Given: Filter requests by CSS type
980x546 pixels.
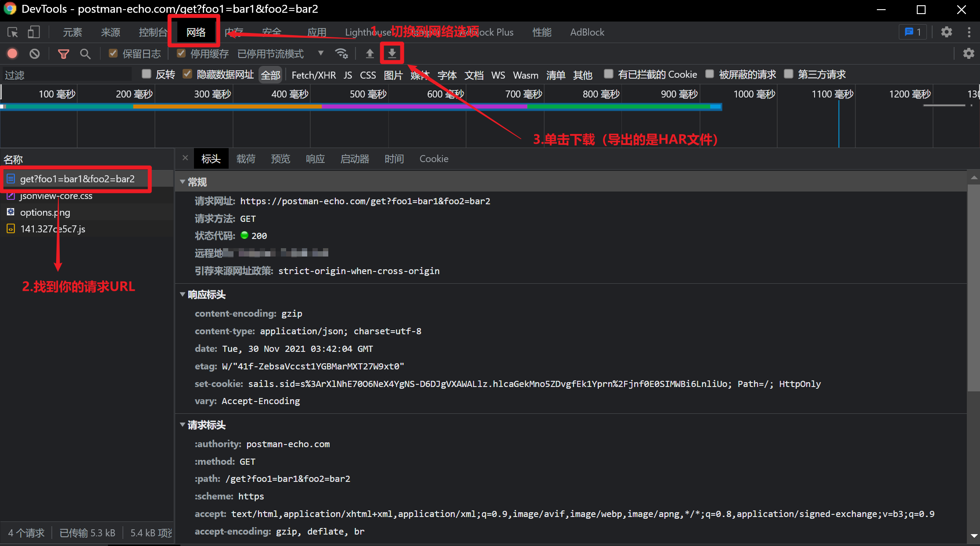Looking at the screenshot, I should (368, 75).
